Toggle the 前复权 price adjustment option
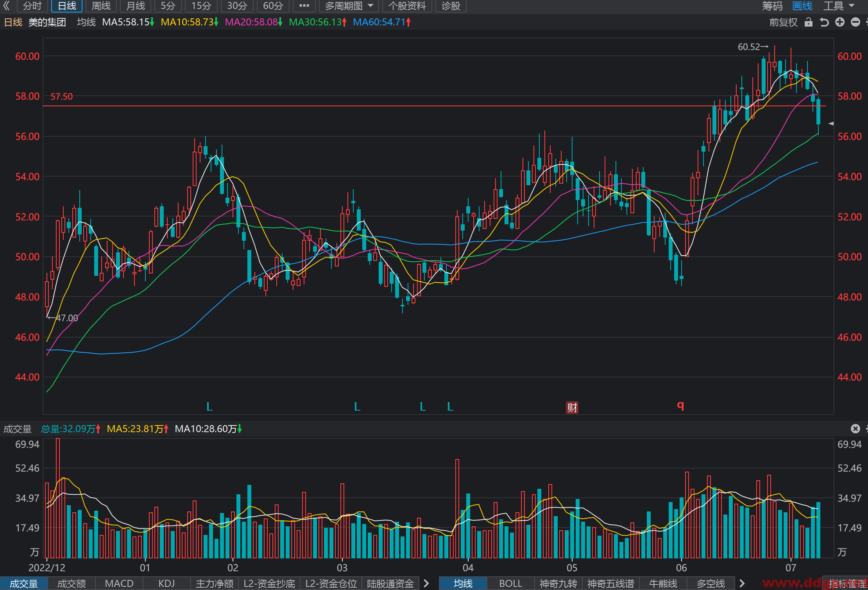 pos(783,22)
